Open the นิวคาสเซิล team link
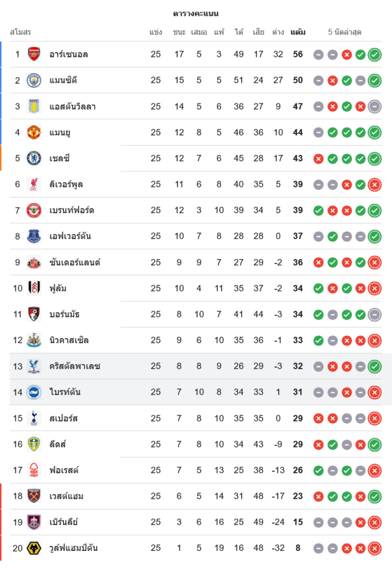The image size is (392, 568). click(x=69, y=340)
